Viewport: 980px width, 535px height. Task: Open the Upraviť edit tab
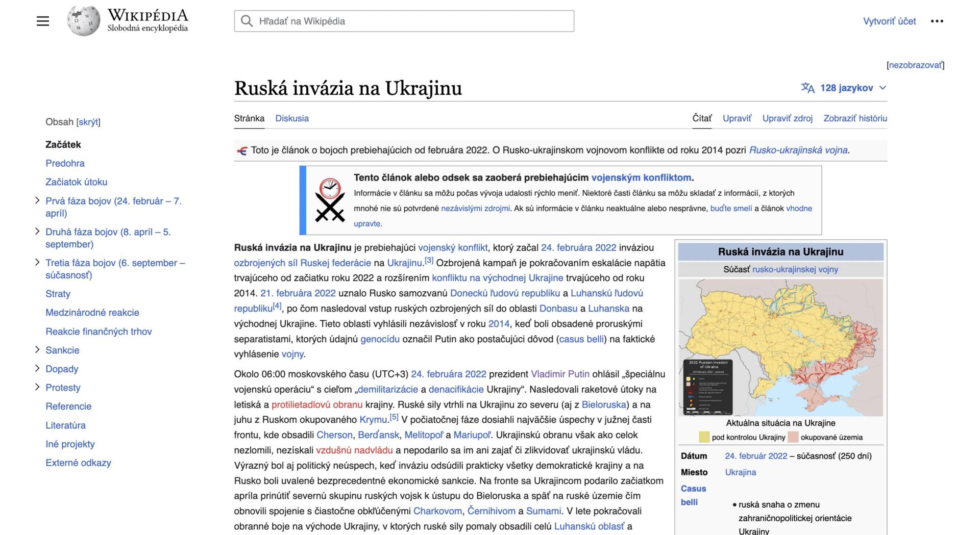click(x=737, y=118)
